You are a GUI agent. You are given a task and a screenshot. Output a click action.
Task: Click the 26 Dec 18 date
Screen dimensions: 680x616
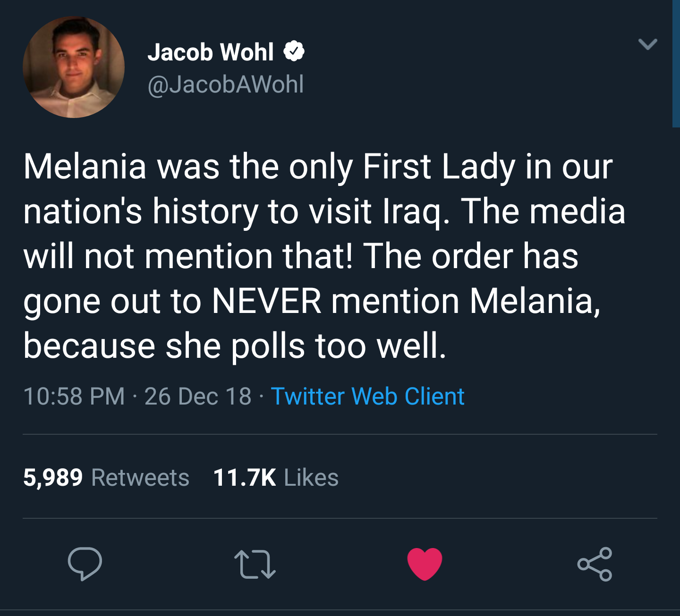[x=198, y=396]
